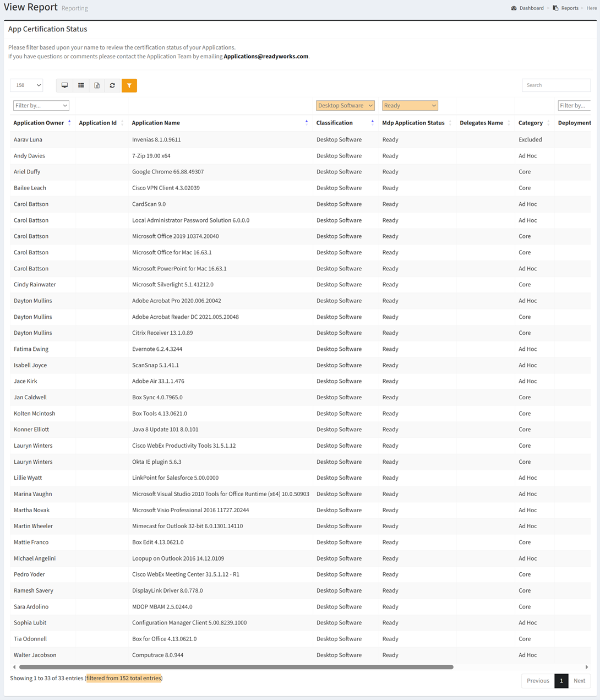Image resolution: width=600 pixels, height=700 pixels.
Task: Go to the Dashboard breadcrumb link
Action: tap(531, 8)
